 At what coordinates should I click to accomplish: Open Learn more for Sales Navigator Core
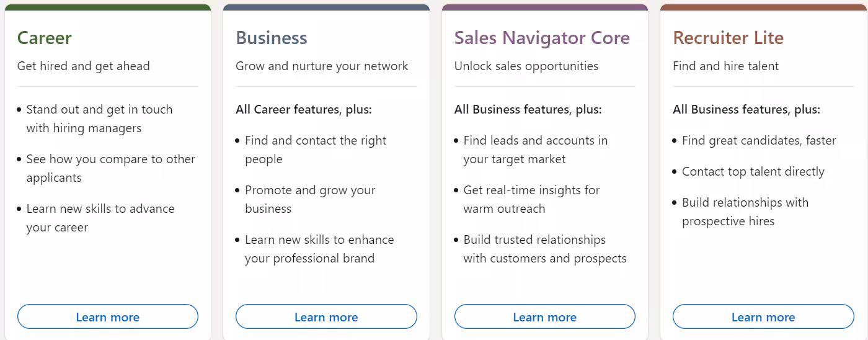(x=544, y=316)
